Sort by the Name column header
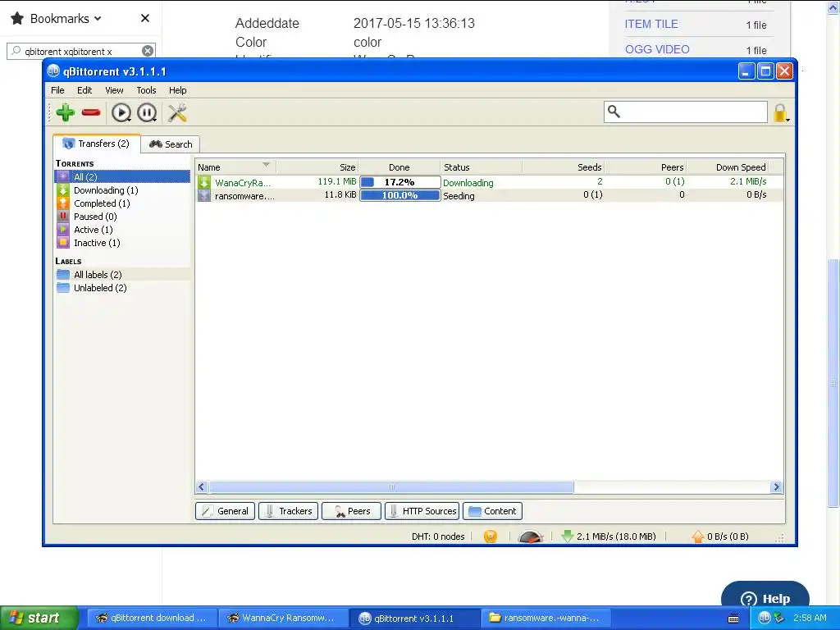 point(235,167)
